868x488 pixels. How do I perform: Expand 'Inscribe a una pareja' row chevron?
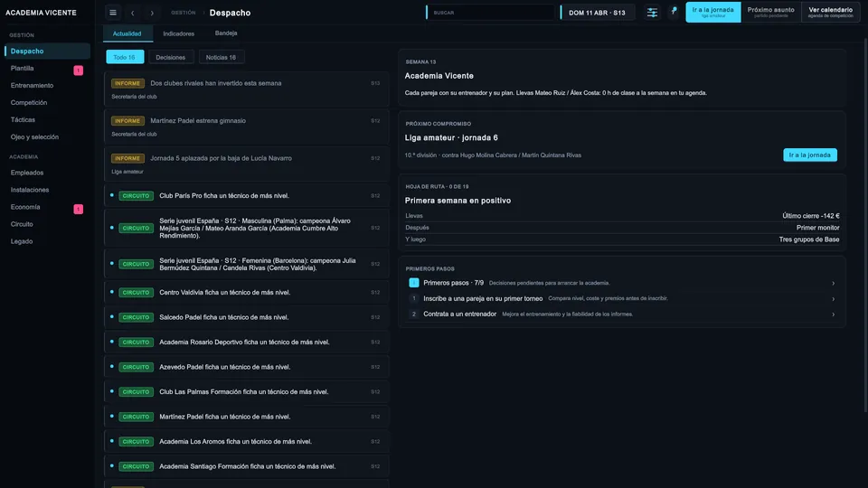click(x=833, y=299)
